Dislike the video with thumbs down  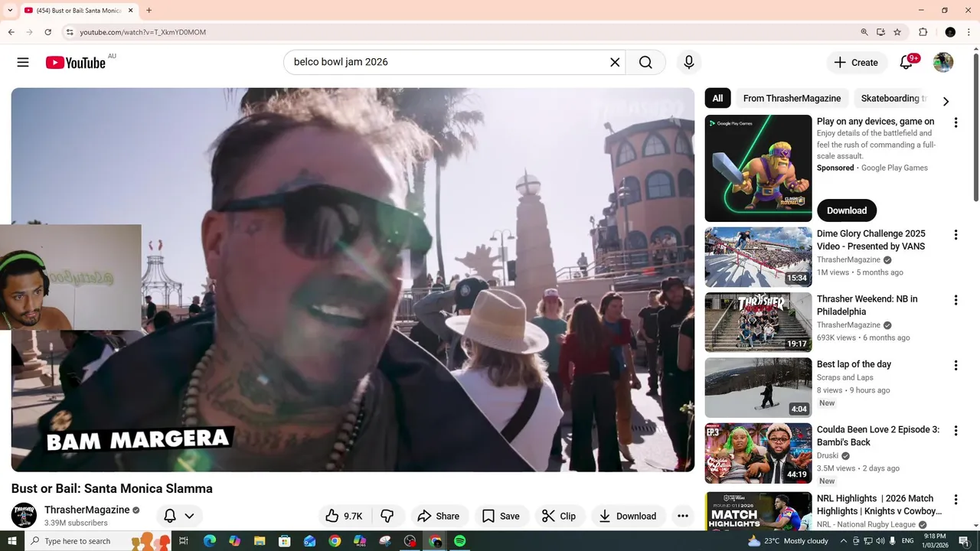(x=387, y=516)
